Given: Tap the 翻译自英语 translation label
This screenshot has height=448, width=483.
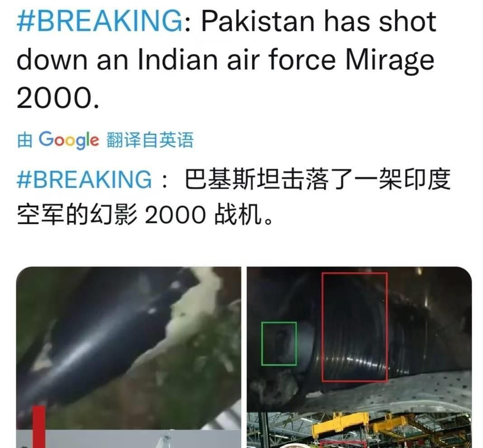Looking at the screenshot, I should click(150, 140).
